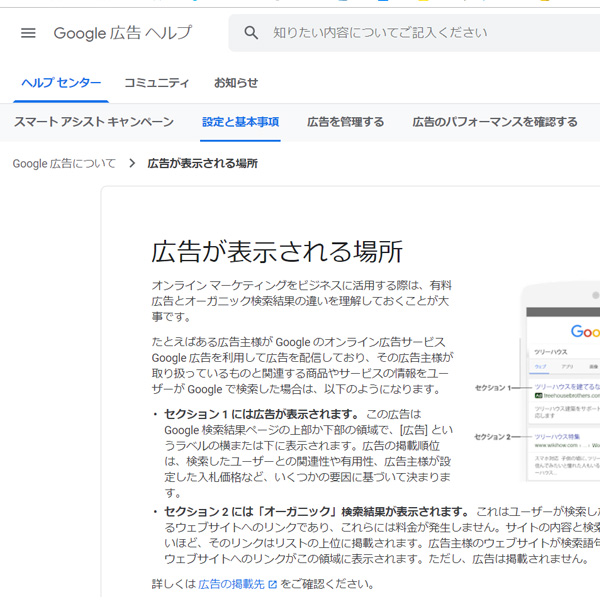Click セクション 1 label in illustration

coord(493,388)
